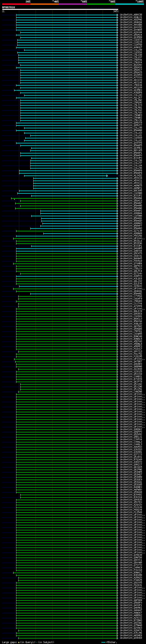Select the UniRef100_B5A4Q1 label
Screen dimensions: 146x644
point(131,218)
